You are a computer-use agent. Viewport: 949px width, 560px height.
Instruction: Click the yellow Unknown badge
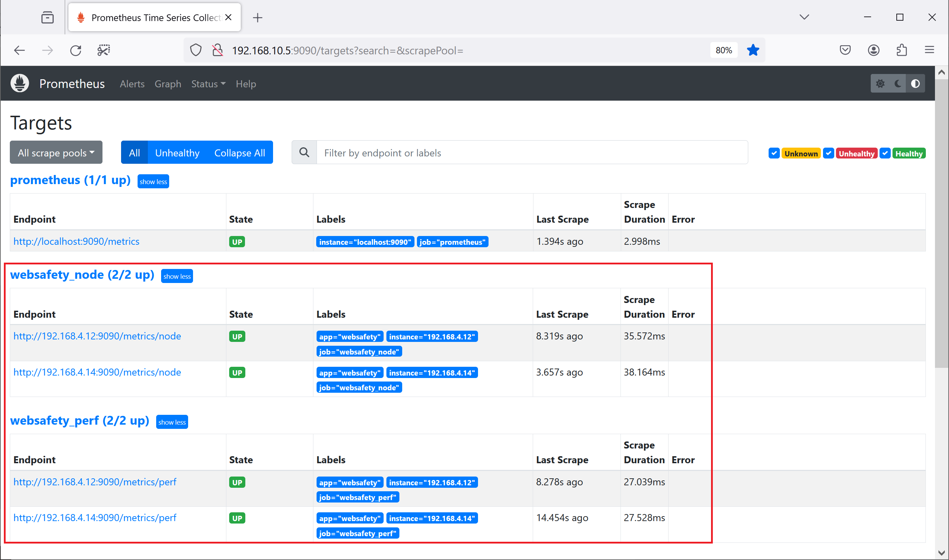click(801, 153)
